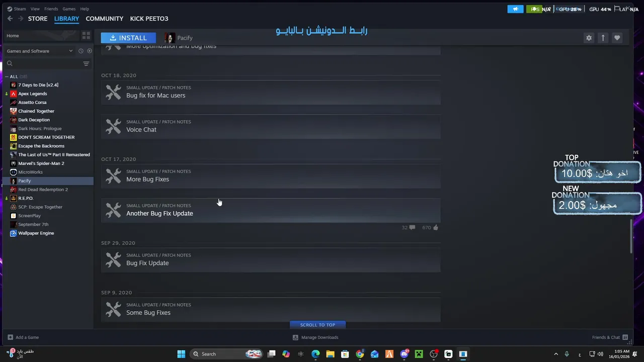Open File Explorer from the taskbar
This screenshot has width=644, height=362.
pyautogui.click(x=330, y=354)
